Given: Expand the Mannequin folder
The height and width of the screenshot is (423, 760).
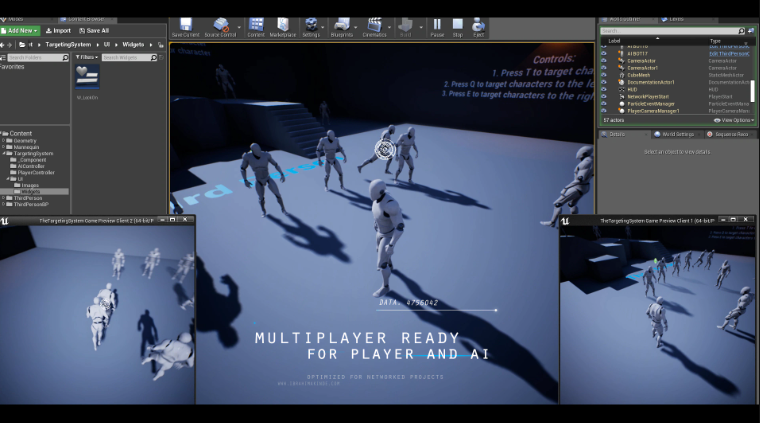Looking at the screenshot, I should tap(3, 147).
